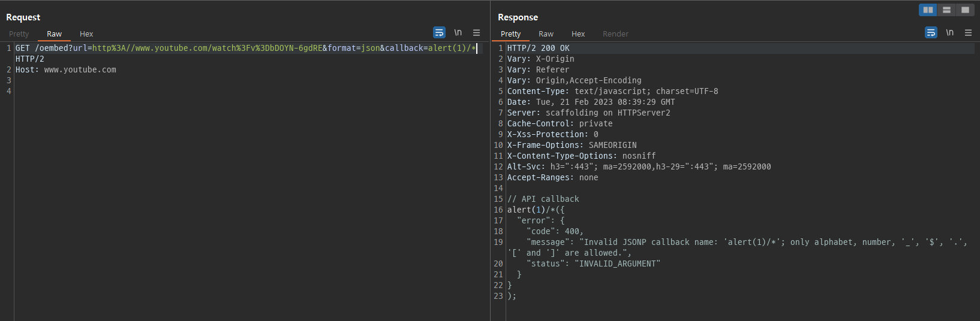This screenshot has height=321, width=980.
Task: Click the Vary: X-Origin header
Action: (541, 59)
